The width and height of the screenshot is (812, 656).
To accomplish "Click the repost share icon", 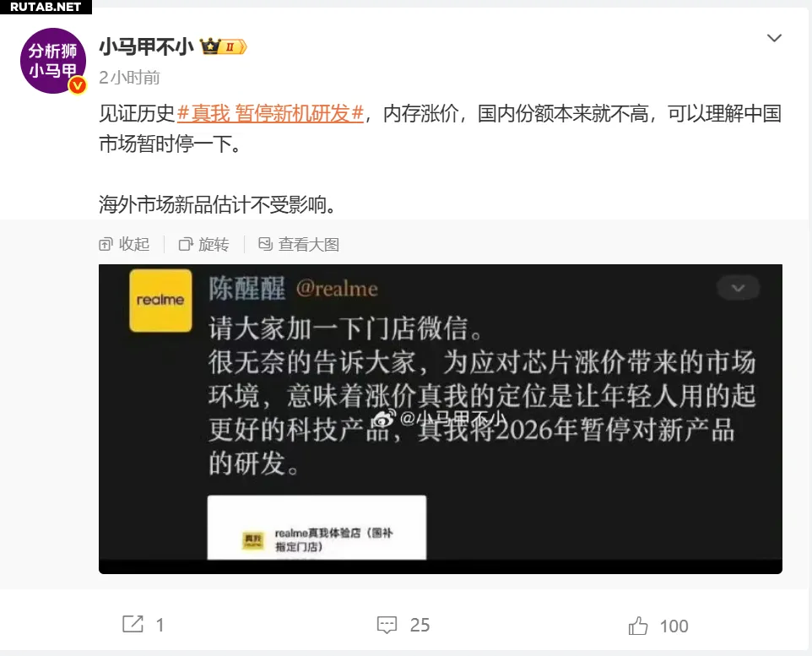I will [x=133, y=625].
